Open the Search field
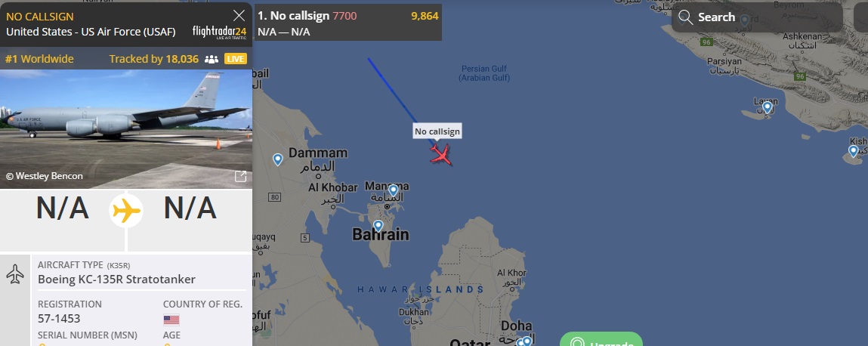 coord(757,17)
